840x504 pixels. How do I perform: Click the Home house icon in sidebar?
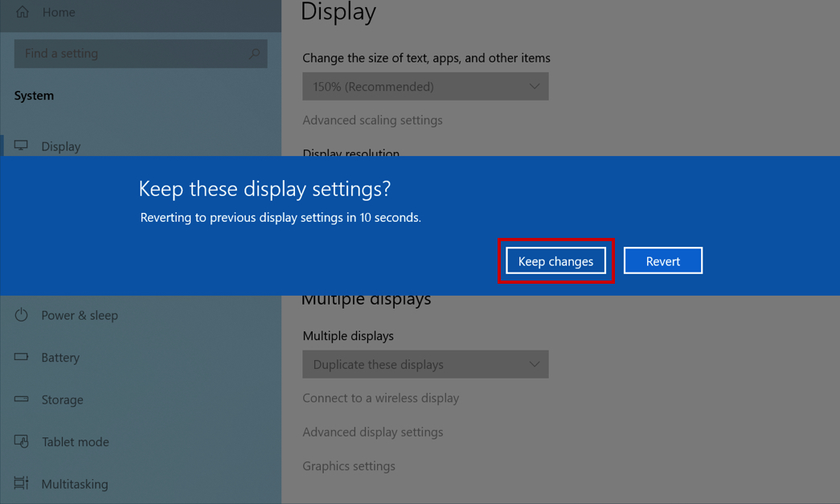tap(22, 12)
